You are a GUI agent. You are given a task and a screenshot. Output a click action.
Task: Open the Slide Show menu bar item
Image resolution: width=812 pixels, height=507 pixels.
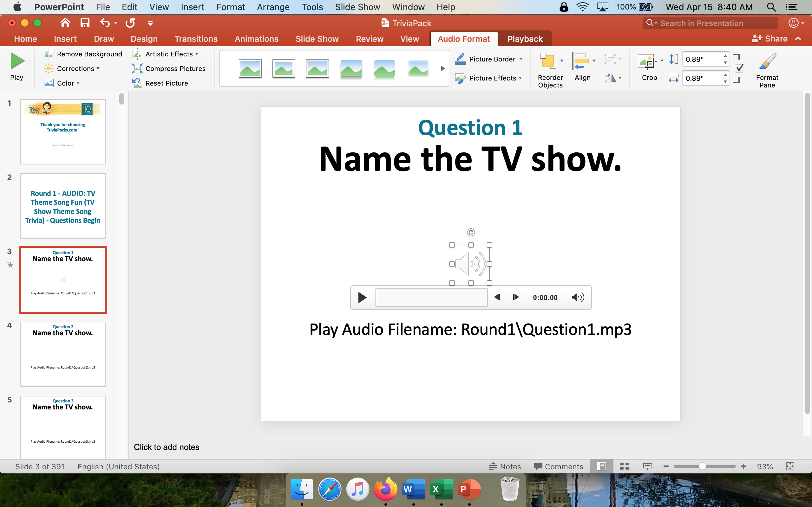(357, 7)
